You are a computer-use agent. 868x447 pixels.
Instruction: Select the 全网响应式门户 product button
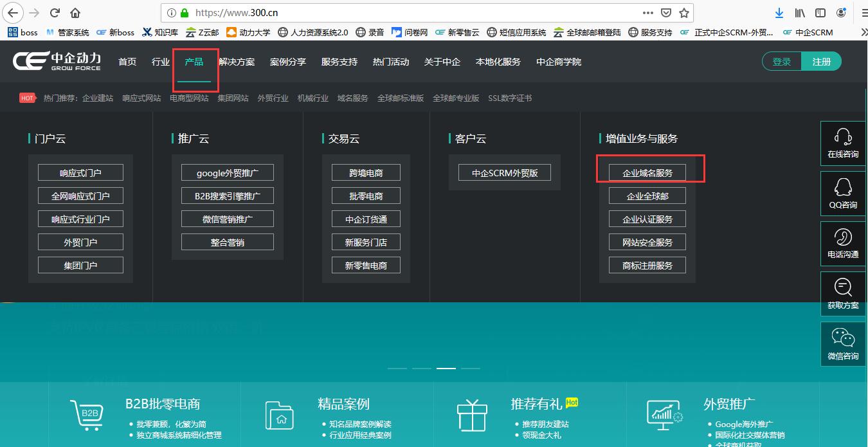point(80,196)
